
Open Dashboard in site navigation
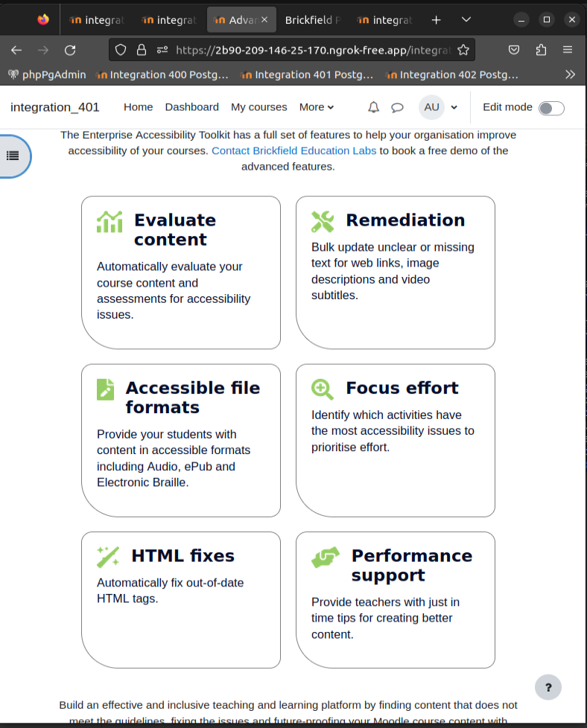pos(192,107)
